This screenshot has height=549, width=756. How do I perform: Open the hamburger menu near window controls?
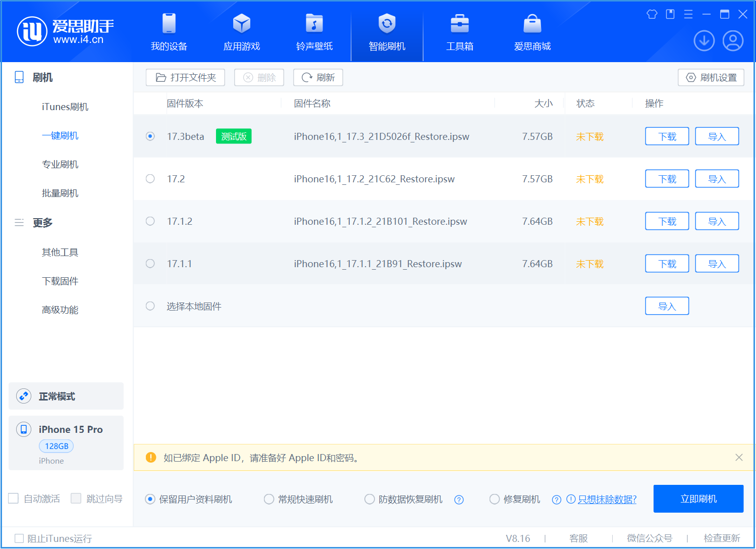tap(688, 14)
